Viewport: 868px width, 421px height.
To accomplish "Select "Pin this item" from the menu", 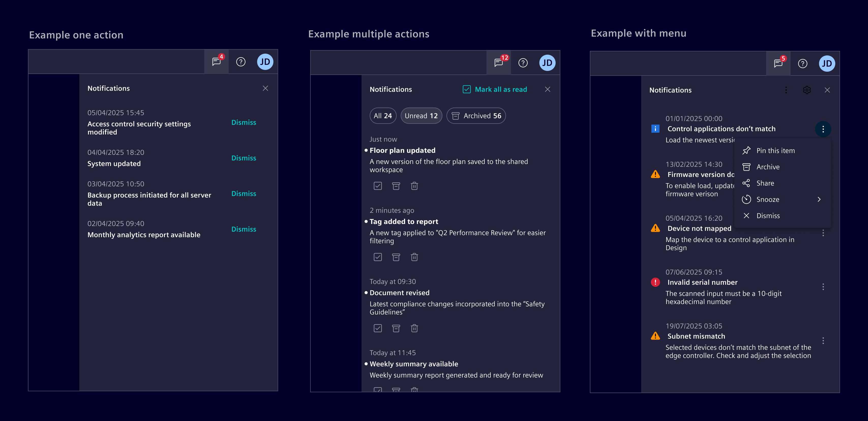I will point(775,151).
